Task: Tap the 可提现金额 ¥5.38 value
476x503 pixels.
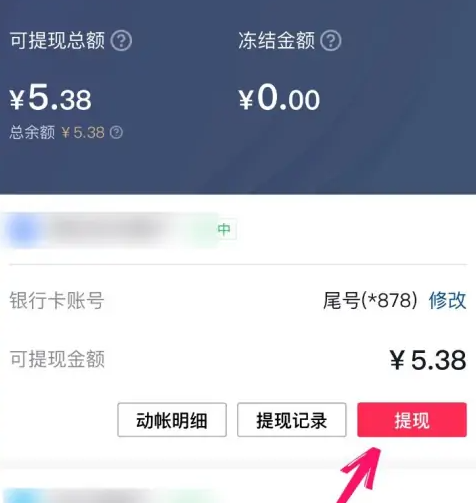Action: [428, 360]
